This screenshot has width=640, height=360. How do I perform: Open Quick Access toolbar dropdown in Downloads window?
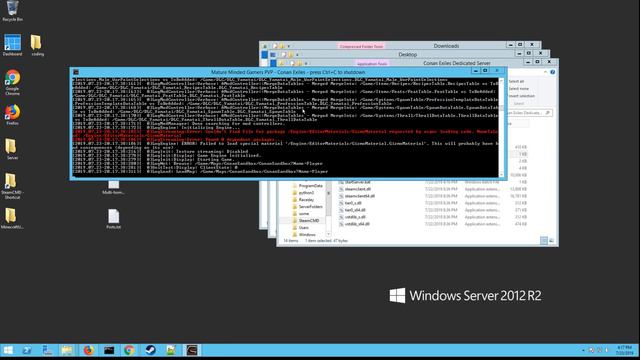tap(289, 46)
